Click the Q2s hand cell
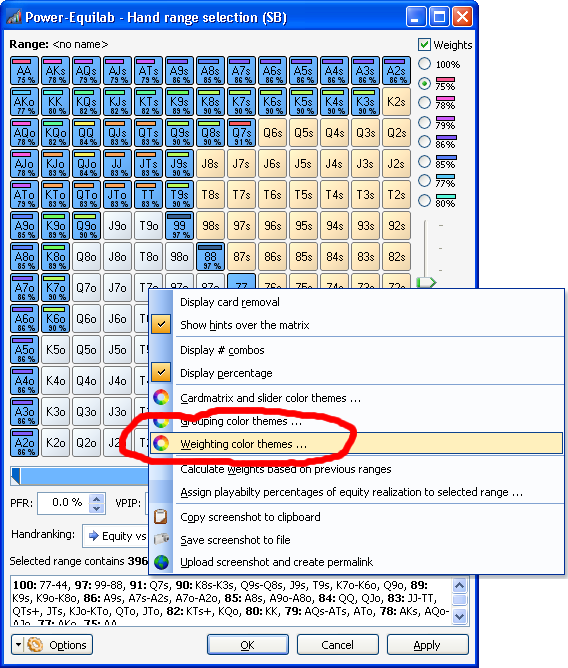The width and height of the screenshot is (568, 668). [x=396, y=133]
